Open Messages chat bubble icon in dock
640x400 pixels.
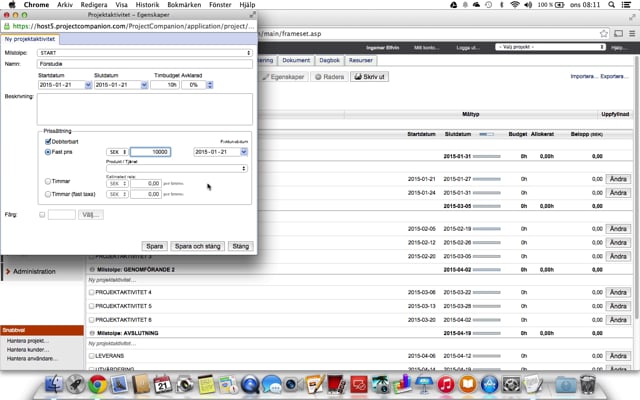(271, 384)
